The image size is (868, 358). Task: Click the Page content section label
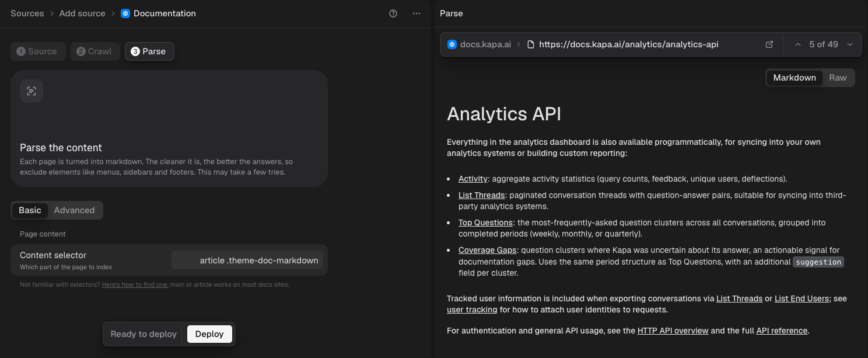pos(43,234)
